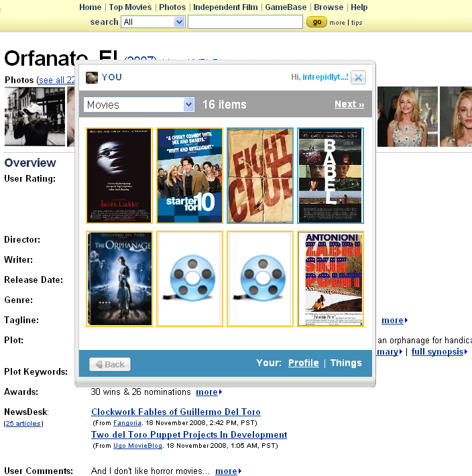The width and height of the screenshot is (472, 476).
Task: Click the more link after awards nominations
Action: tap(209, 392)
